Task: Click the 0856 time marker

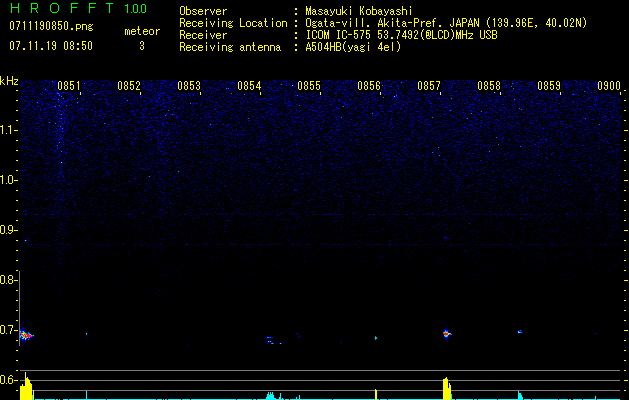Action: pyautogui.click(x=369, y=86)
